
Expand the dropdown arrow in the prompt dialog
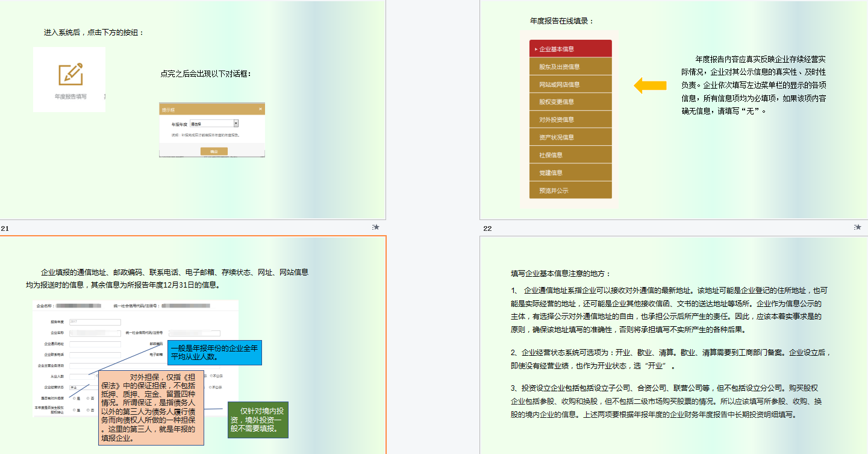(x=236, y=123)
